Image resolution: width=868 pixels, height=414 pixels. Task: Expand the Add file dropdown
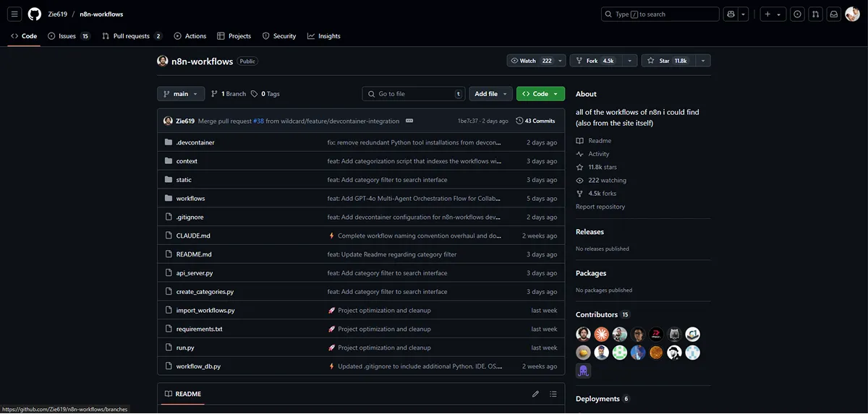click(x=491, y=94)
